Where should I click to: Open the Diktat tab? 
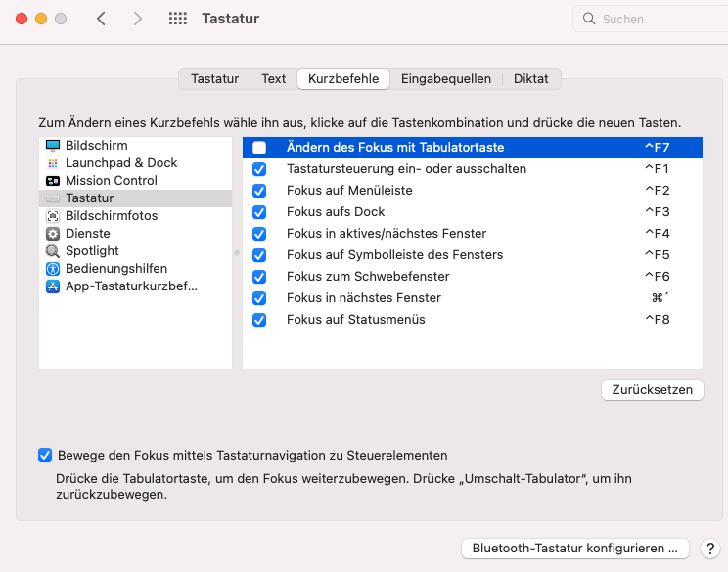[x=531, y=78]
